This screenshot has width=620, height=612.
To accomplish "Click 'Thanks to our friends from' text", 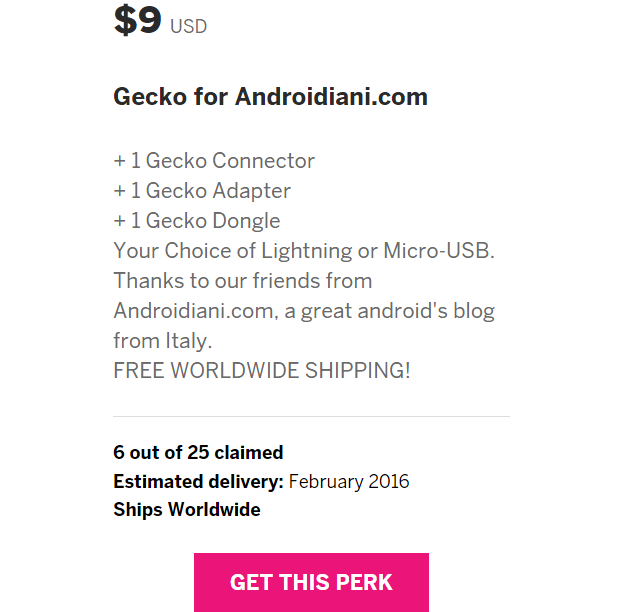I will coord(243,281).
